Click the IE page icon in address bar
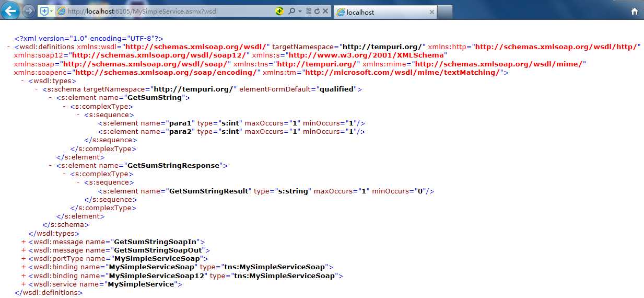The height and width of the screenshot is (298, 644). pos(61,11)
